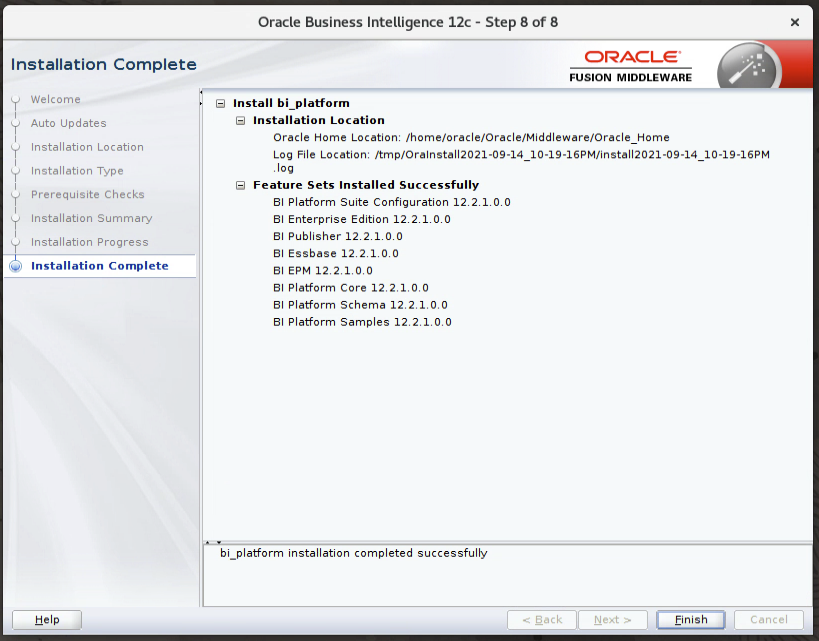
Task: Click the Finish button
Action: (x=691, y=620)
